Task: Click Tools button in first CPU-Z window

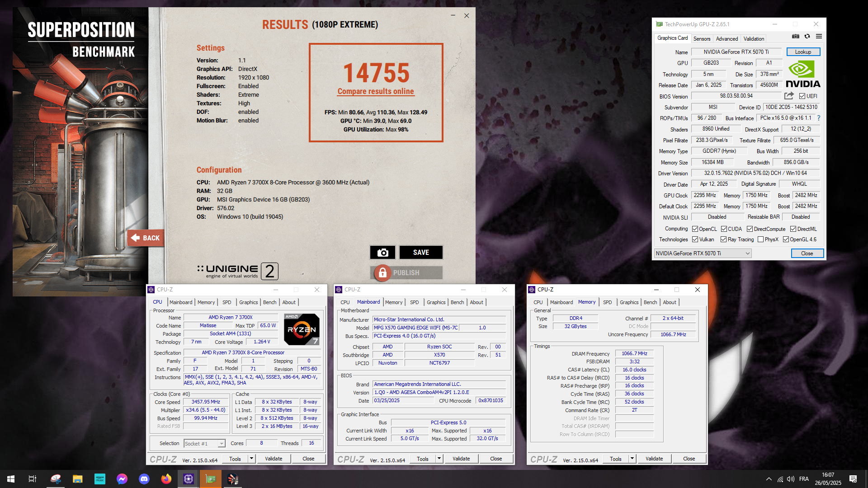Action: (x=235, y=459)
